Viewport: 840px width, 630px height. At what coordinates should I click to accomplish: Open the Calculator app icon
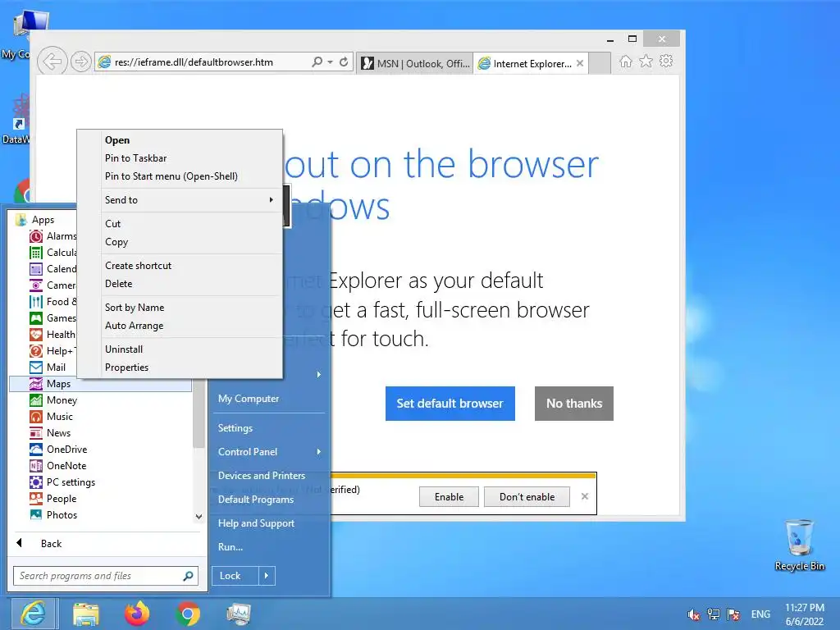point(36,253)
